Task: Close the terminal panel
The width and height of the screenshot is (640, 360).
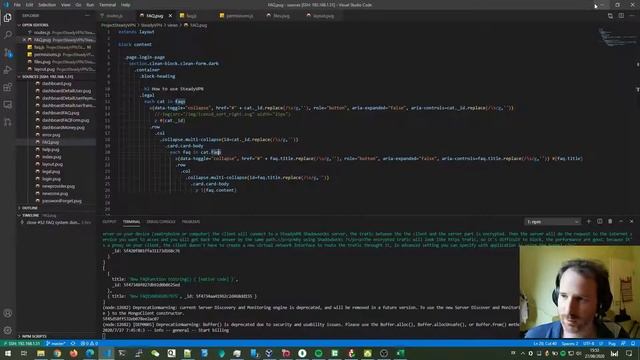Action: pyautogui.click(x=631, y=221)
